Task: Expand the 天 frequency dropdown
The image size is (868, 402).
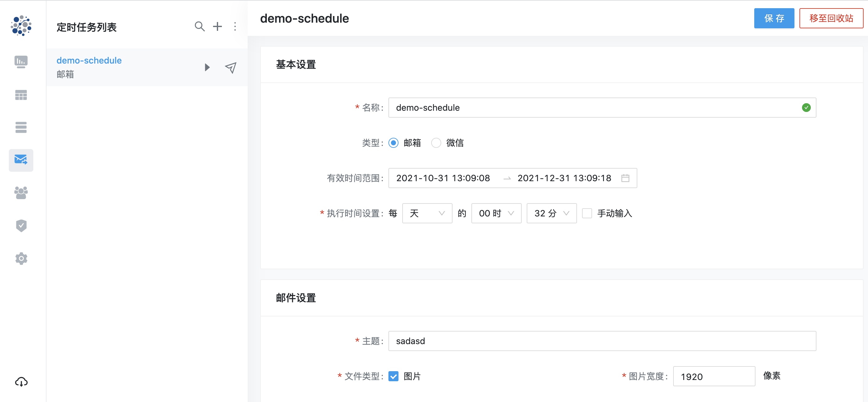Action: tap(427, 213)
